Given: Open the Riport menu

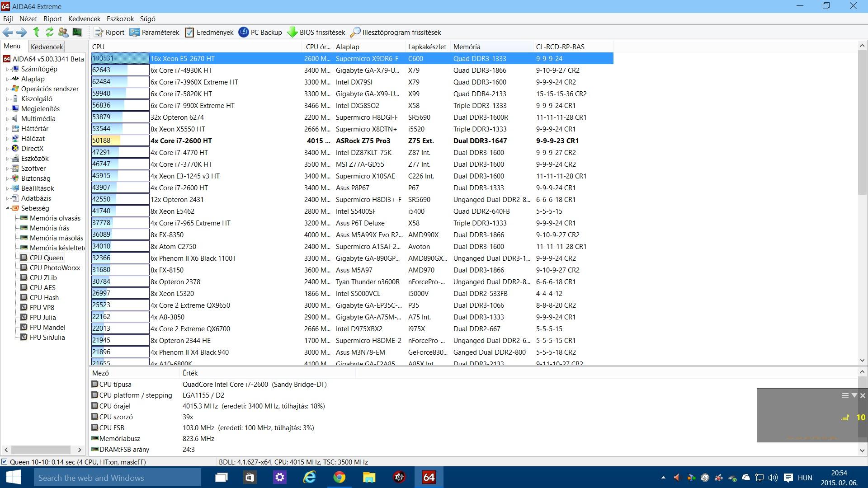Looking at the screenshot, I should (x=52, y=19).
